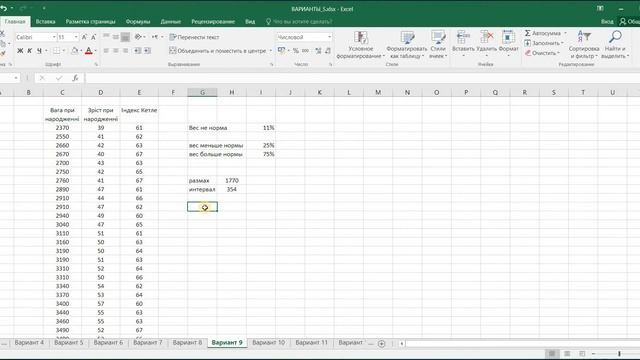Click the Автосумма sigma button
This screenshot has width=640, height=360.
pyautogui.click(x=543, y=33)
